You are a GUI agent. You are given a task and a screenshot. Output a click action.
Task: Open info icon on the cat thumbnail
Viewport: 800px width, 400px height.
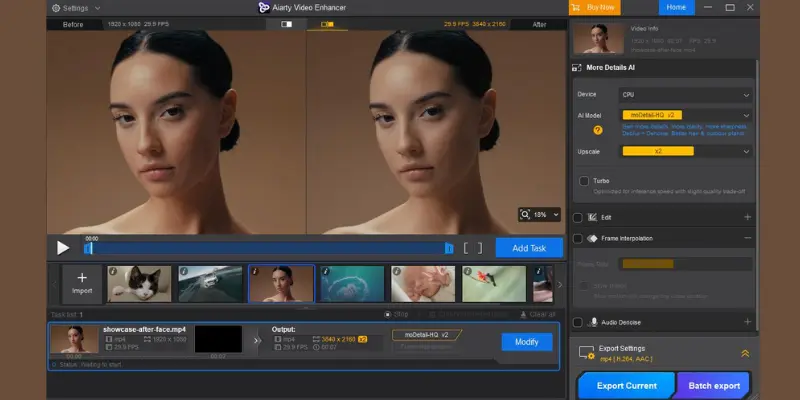coord(113,271)
